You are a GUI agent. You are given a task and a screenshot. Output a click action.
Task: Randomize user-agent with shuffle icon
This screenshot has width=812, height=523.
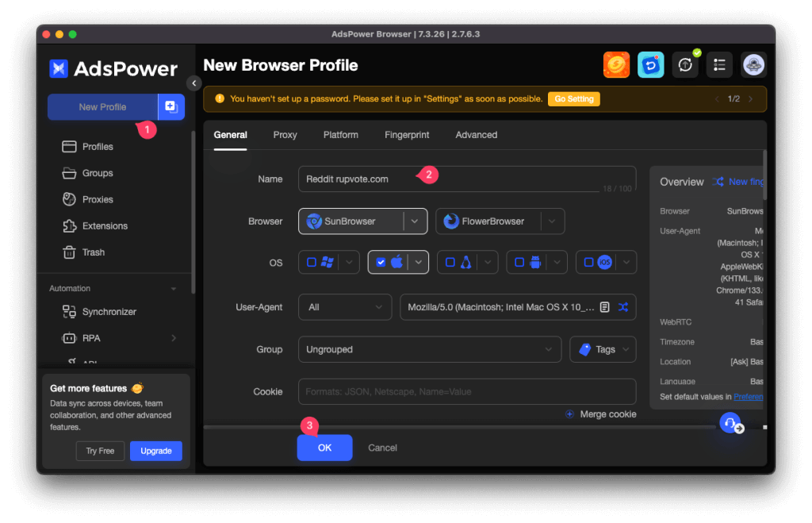coord(623,307)
